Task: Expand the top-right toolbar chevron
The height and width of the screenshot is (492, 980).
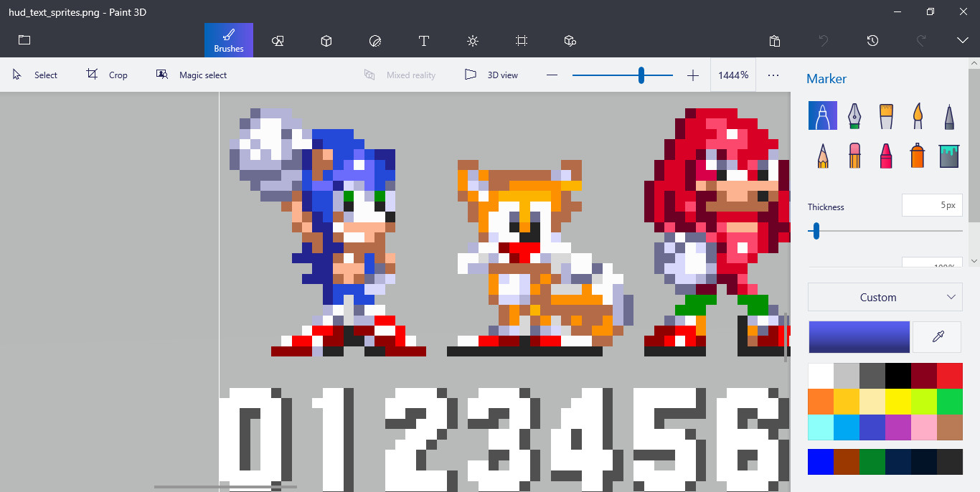Action: point(962,41)
